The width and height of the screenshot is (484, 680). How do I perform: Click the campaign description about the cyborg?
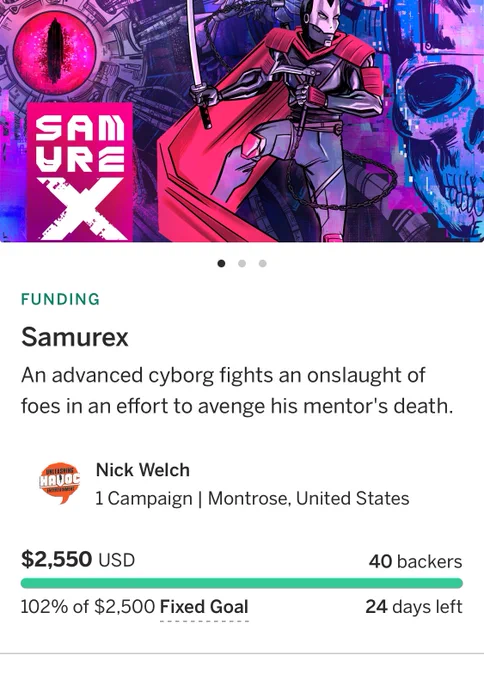237,391
